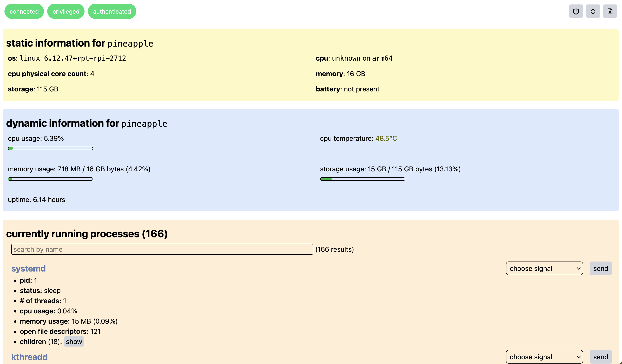Click the cpu usage progress bar
622x364 pixels.
tap(50, 148)
